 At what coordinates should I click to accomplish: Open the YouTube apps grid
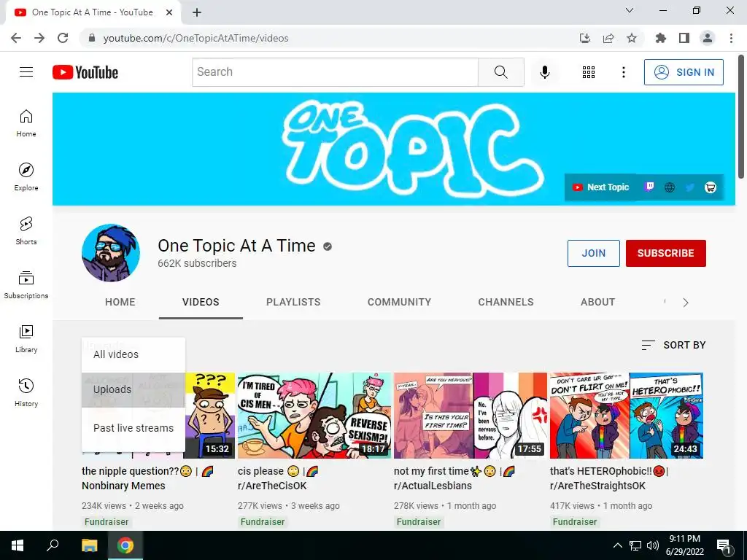[x=589, y=72]
